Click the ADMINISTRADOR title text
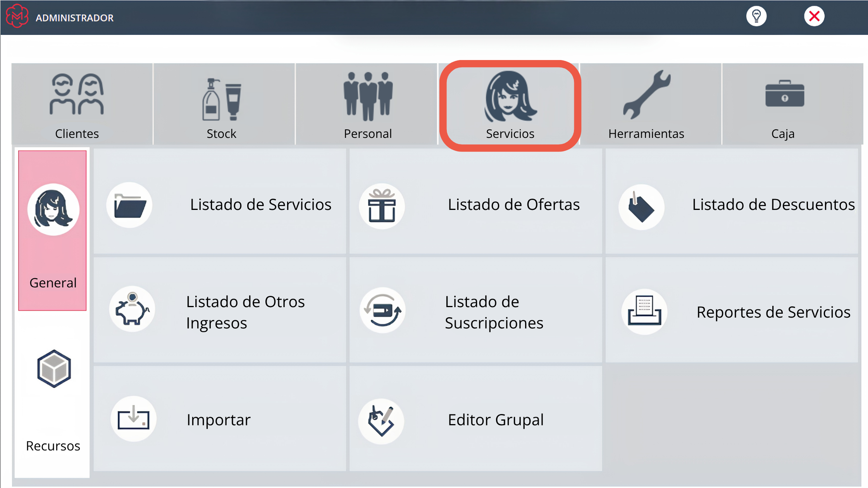 pyautogui.click(x=74, y=18)
